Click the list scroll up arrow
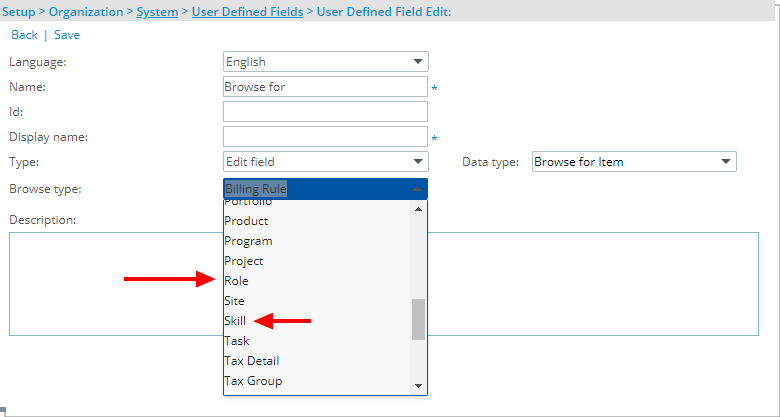The height and width of the screenshot is (417, 780). tap(418, 209)
